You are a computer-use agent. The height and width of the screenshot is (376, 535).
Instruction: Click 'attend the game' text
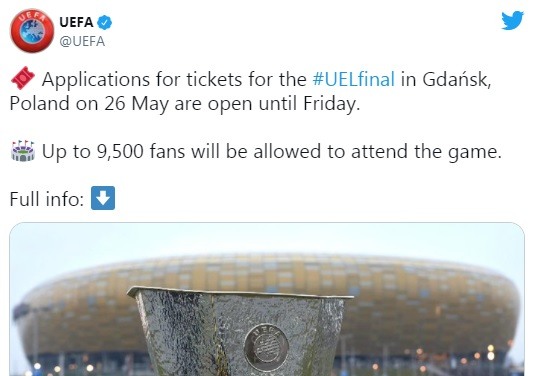(x=426, y=151)
